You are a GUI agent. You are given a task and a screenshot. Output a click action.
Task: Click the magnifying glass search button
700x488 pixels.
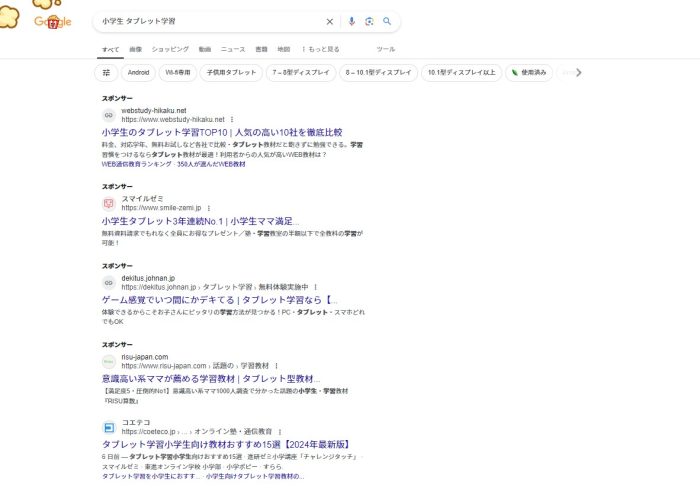[387, 21]
